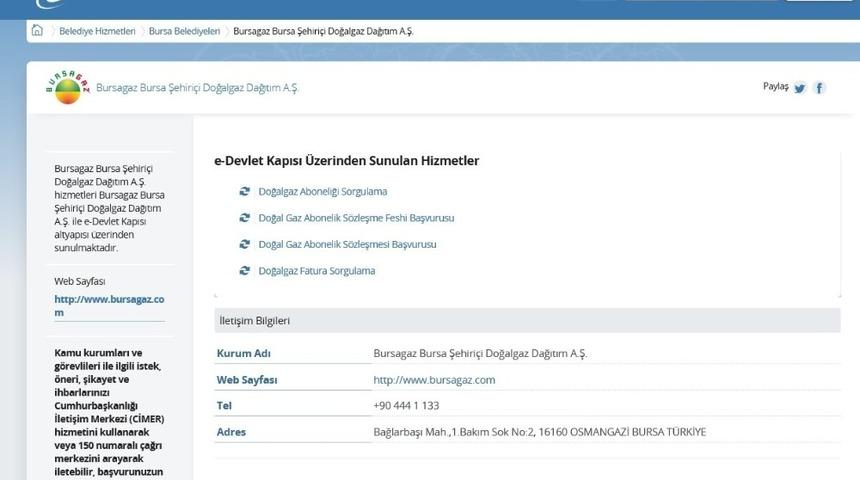This screenshot has width=860, height=480.
Task: Go to the home icon in breadcrumb
Action: coord(37,30)
